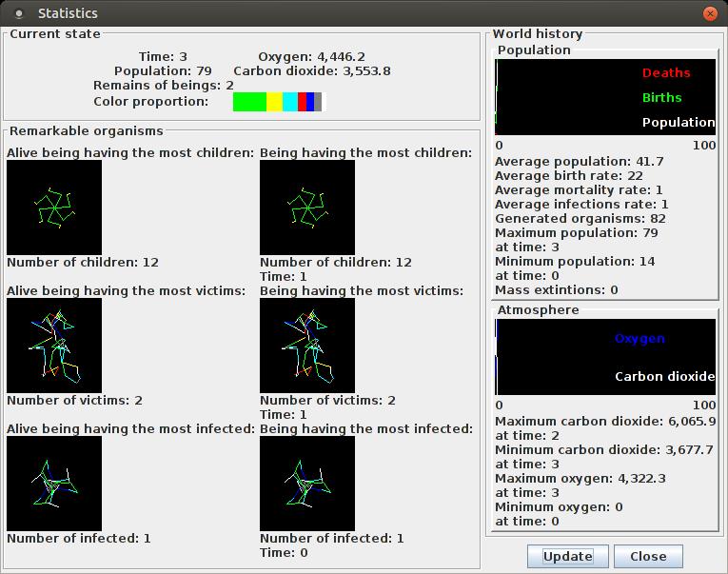The height and width of the screenshot is (574, 728).
Task: Select the all-time most children organism image
Action: pos(307,207)
